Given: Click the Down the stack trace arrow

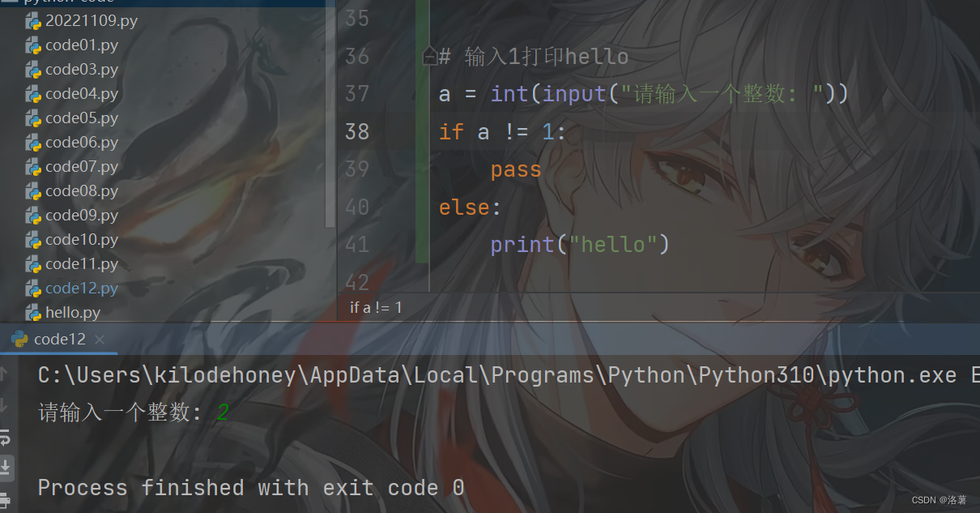Looking at the screenshot, I should click(4, 405).
